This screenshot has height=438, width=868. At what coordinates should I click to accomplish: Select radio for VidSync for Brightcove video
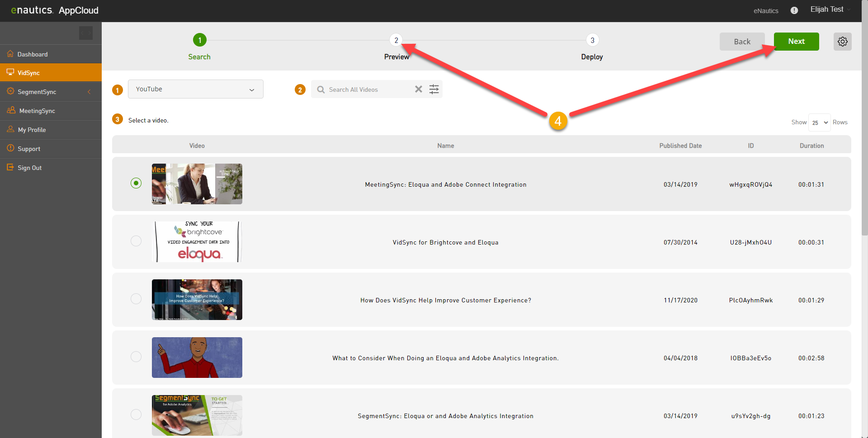click(136, 241)
